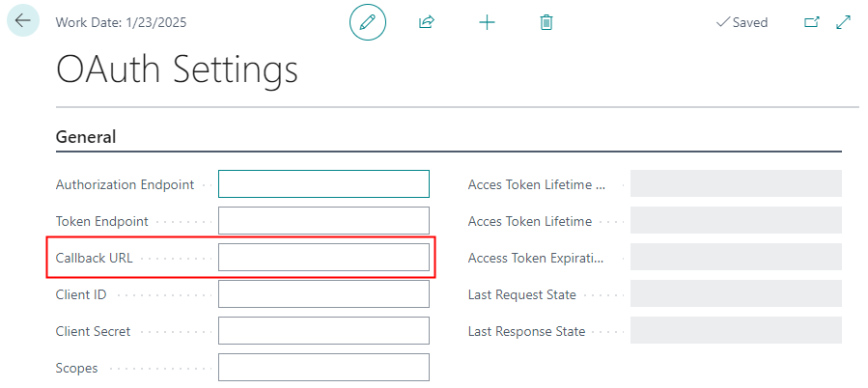Viewport: 868px width, 388px height.
Task: Click the Last Request State field
Action: pos(736,294)
